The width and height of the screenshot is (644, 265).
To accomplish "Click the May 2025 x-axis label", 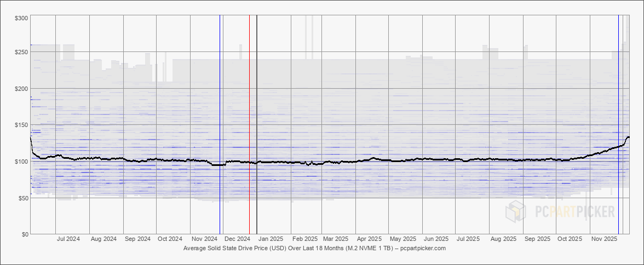I will [x=403, y=239].
